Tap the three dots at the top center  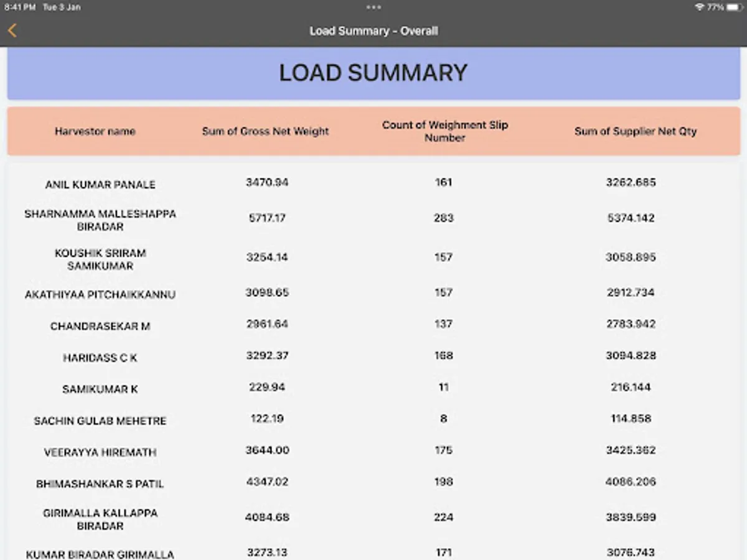pos(374,7)
